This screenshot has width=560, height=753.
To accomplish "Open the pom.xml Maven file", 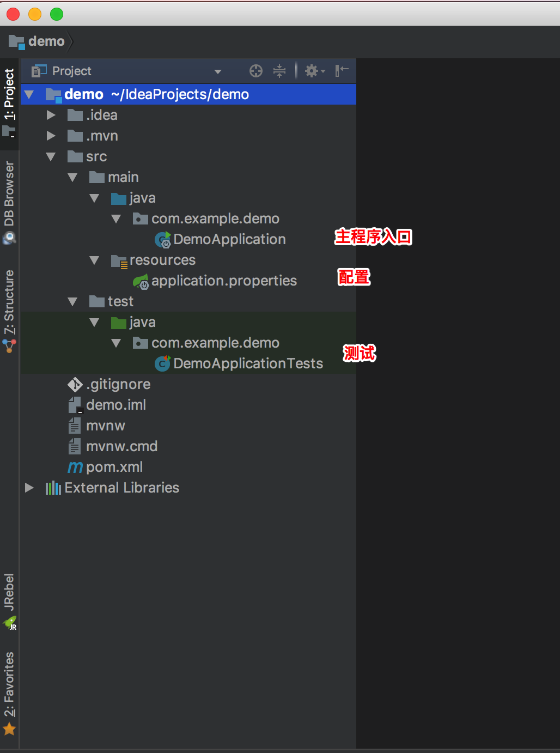I will click(x=114, y=467).
